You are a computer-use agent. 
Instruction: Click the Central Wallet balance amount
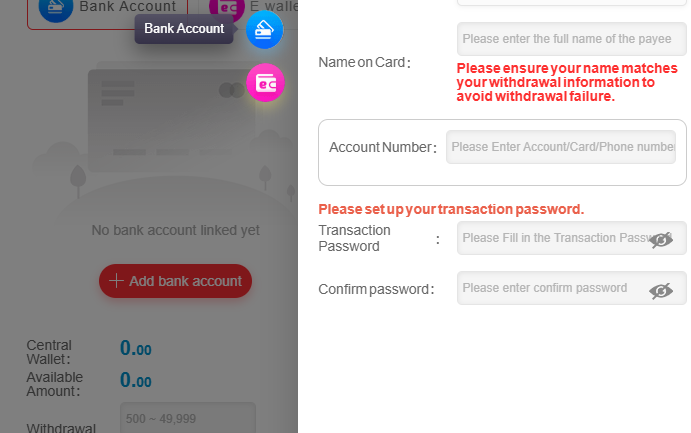(x=136, y=348)
